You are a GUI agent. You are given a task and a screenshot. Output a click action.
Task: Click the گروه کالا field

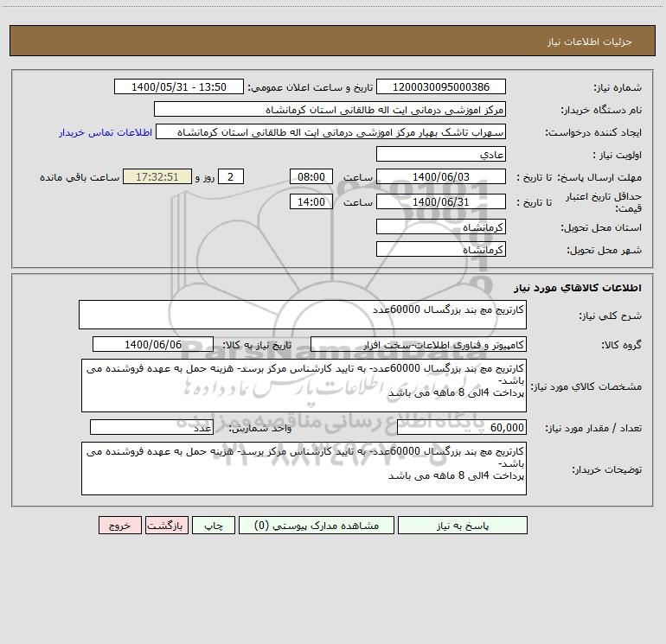[419, 344]
